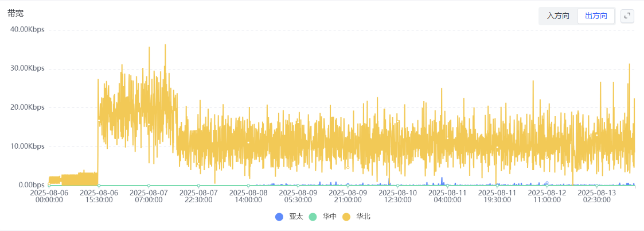Image resolution: width=644 pixels, height=231 pixels.
Task: Click the 2025-08-06 15:30:00 axis label
Action: click(x=99, y=196)
